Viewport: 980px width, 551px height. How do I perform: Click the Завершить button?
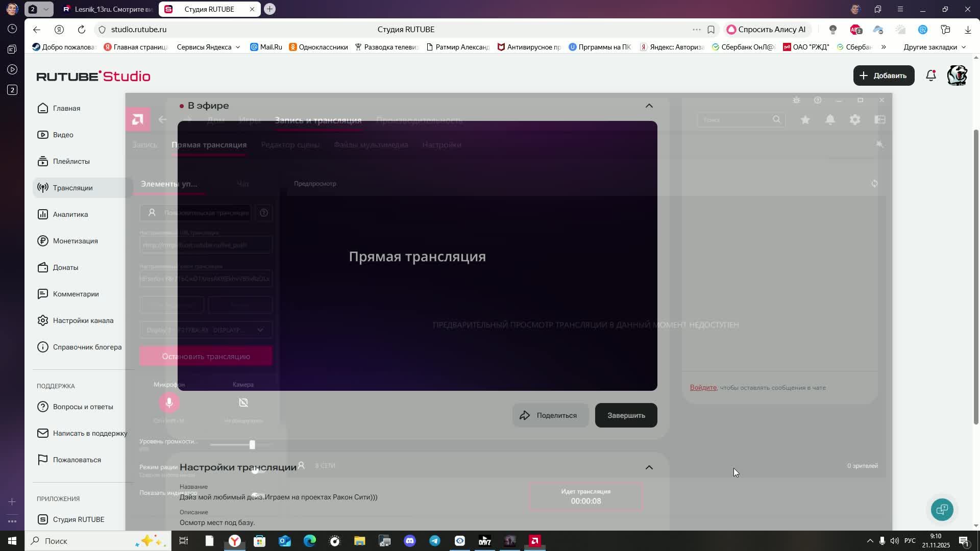point(626,415)
